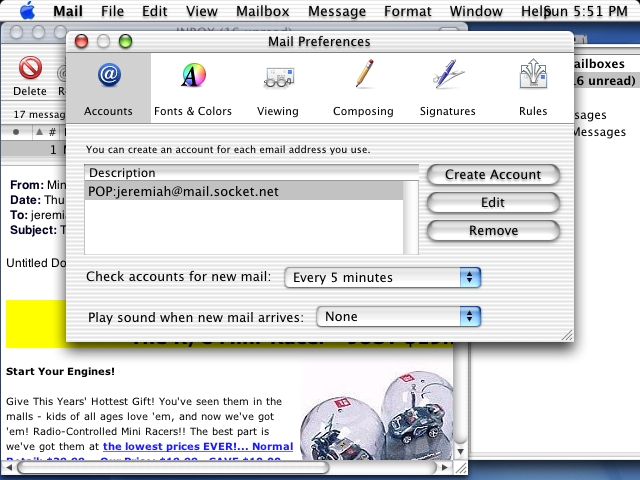Open the Check accounts for new mail dropdown
This screenshot has width=640, height=480.
(382, 278)
